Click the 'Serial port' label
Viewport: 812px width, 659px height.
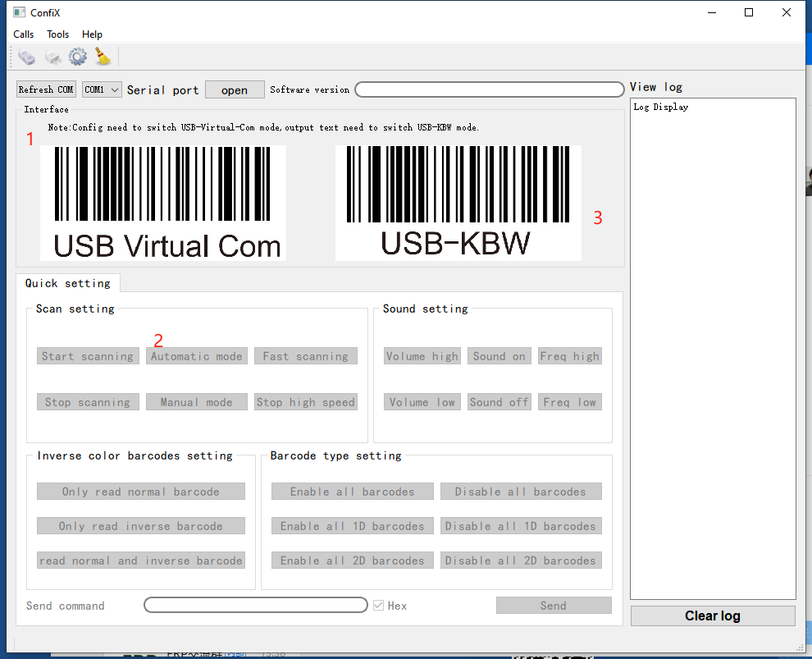point(163,90)
